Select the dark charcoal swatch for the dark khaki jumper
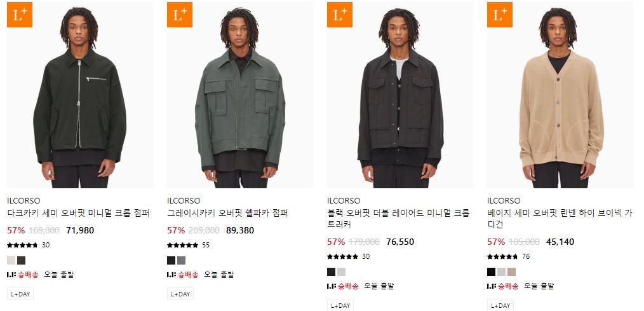644x311 pixels. 22,260
